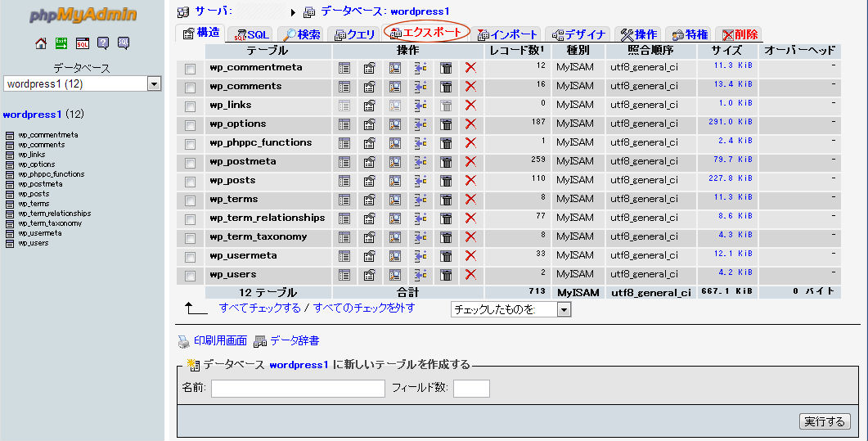Drop wp_options table red X icon
The height and width of the screenshot is (441, 868).
point(470,124)
